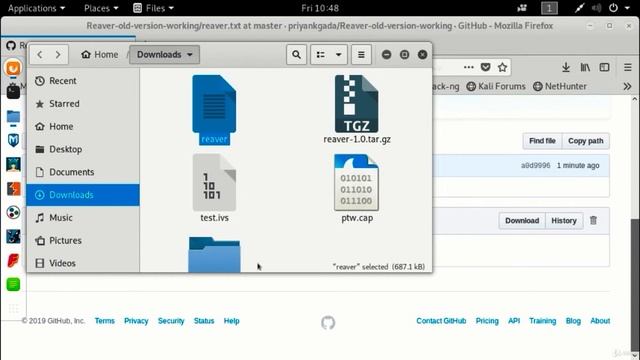
Task: Open the Help footer link
Action: [x=231, y=321]
